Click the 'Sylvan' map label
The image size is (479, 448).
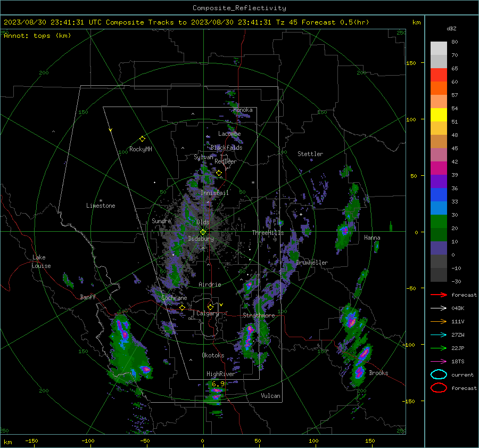pyautogui.click(x=203, y=157)
